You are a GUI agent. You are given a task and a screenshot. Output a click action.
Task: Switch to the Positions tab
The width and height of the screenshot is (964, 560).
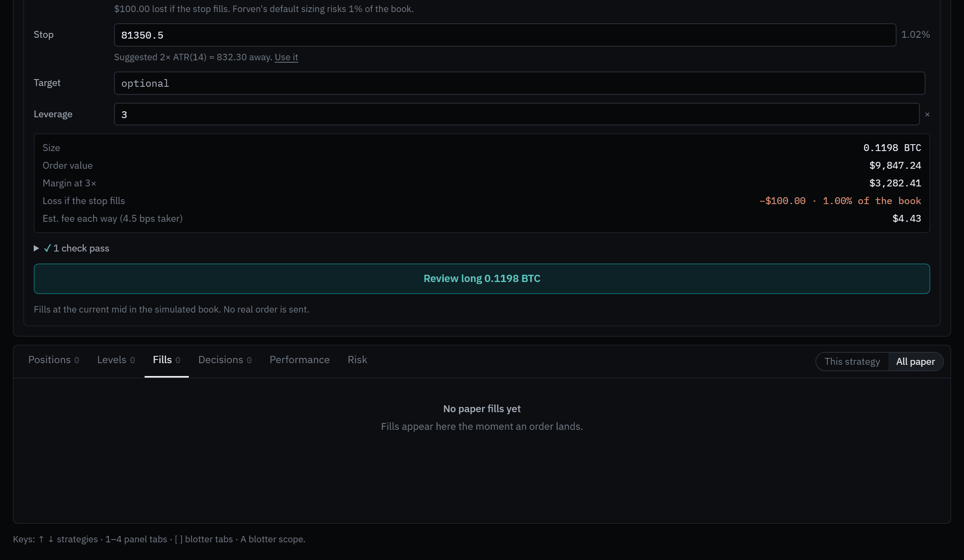click(53, 360)
